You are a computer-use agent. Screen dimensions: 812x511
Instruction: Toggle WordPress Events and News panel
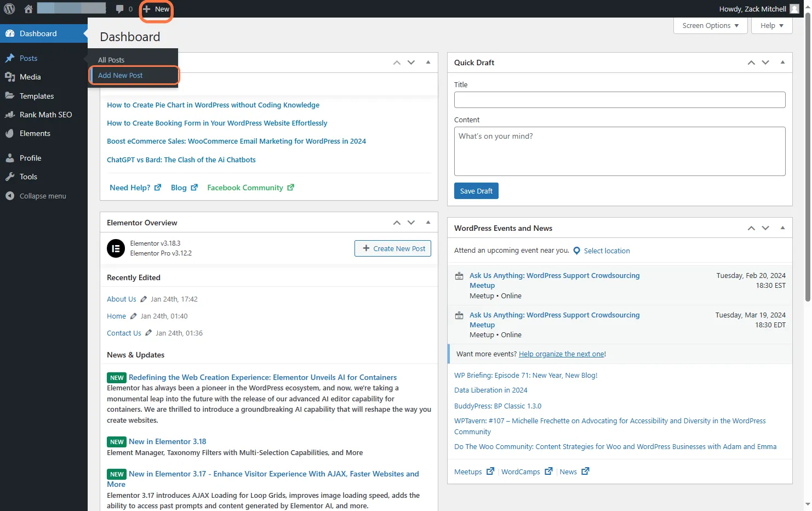782,228
